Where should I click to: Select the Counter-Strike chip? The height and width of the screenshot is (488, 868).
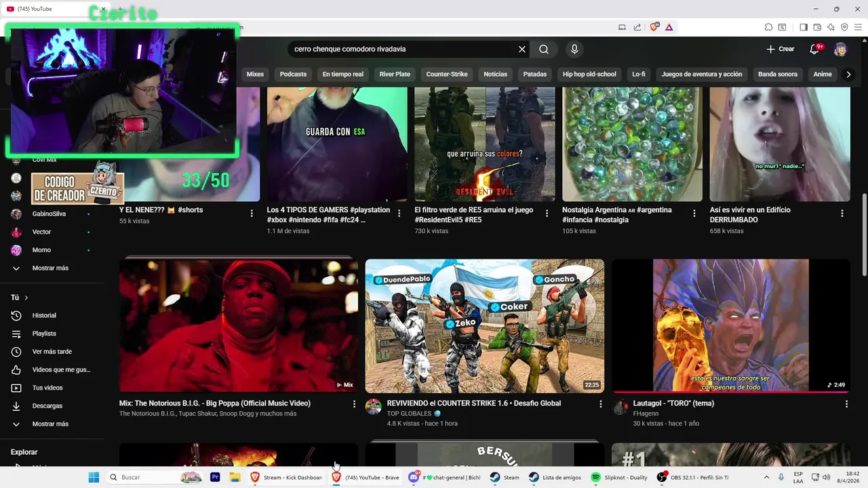(x=446, y=74)
